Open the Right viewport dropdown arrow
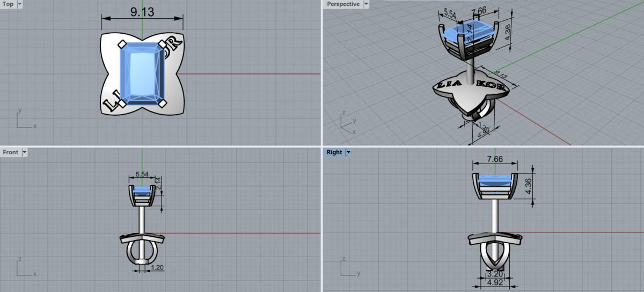 348,152
